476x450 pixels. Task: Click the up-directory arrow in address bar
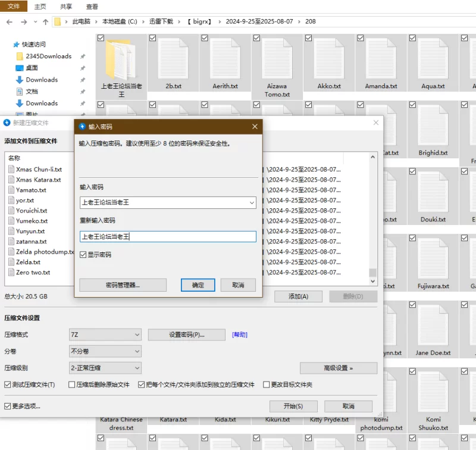(x=45, y=21)
